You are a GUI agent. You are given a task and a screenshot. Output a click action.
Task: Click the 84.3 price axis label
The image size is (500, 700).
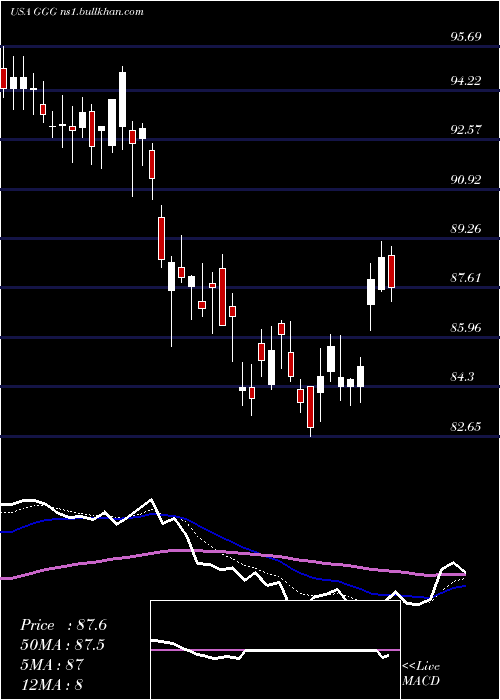click(x=462, y=377)
